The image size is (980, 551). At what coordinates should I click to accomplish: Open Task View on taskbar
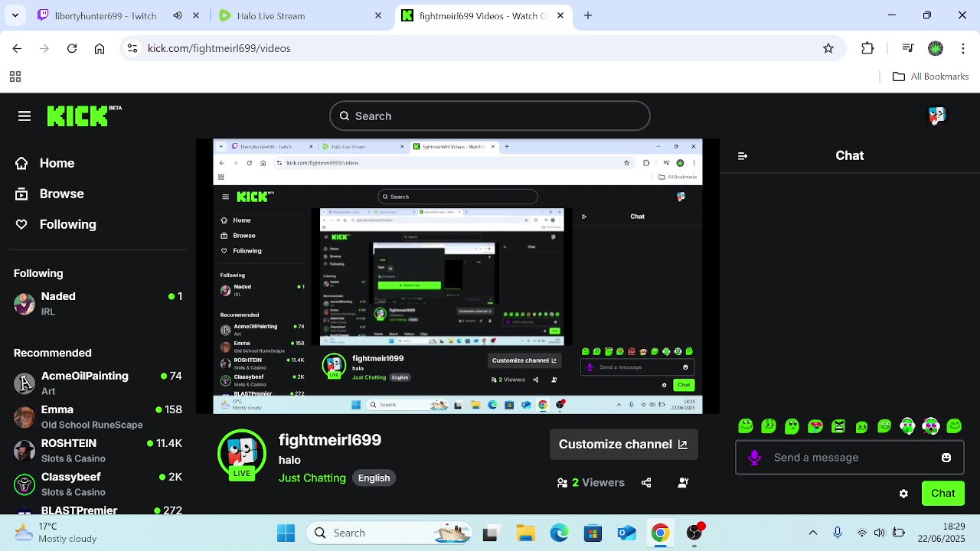490,533
